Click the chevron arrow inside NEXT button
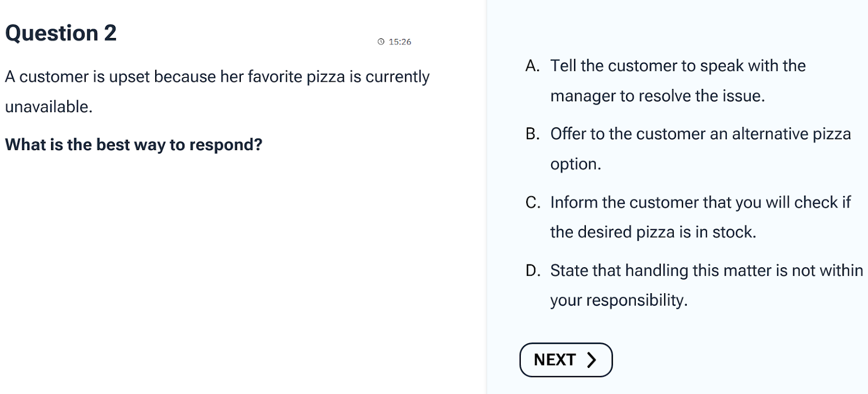 coord(592,360)
